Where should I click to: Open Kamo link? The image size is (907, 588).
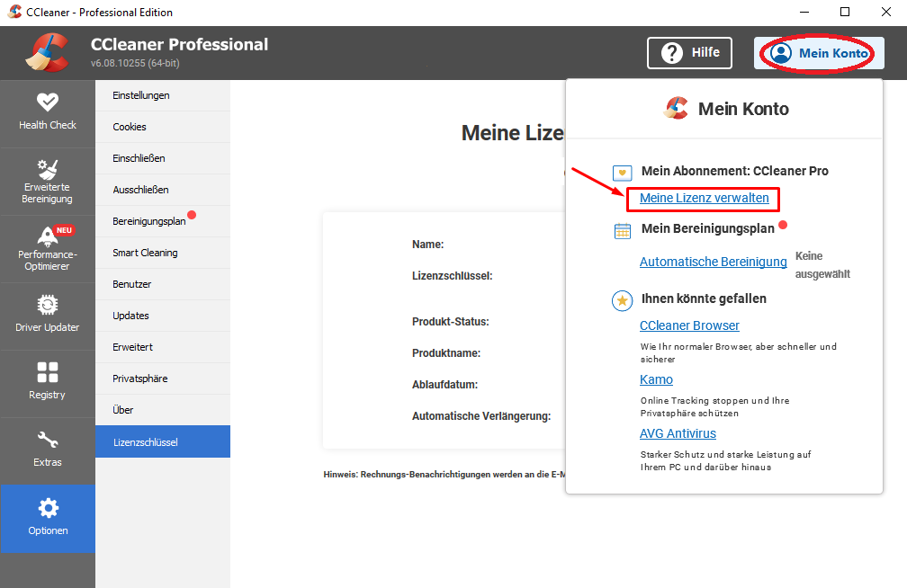pyautogui.click(x=656, y=379)
